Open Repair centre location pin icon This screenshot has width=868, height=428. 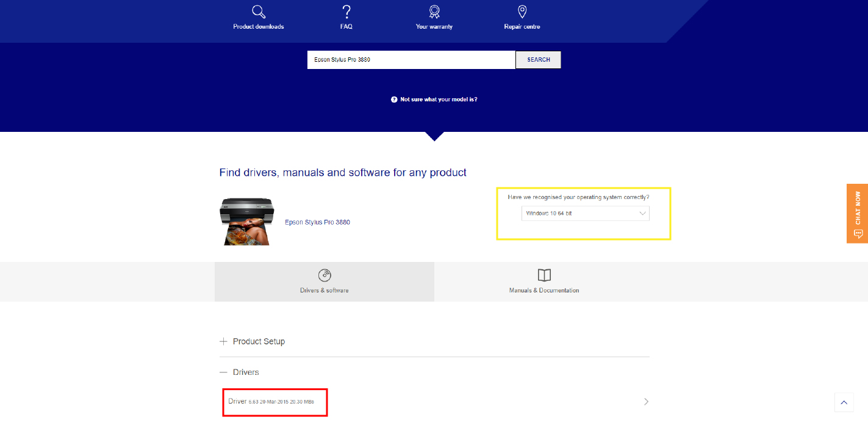click(x=522, y=12)
